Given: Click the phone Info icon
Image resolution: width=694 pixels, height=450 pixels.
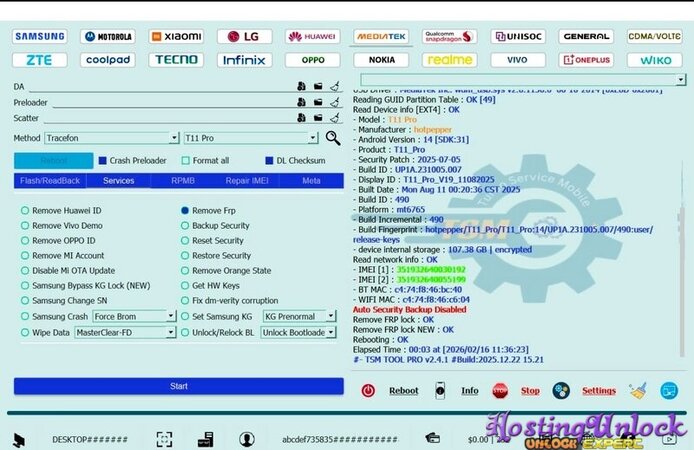Looking at the screenshot, I should (439, 391).
